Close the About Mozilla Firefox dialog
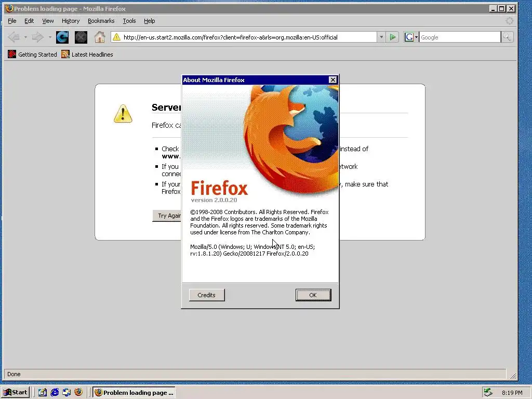 (333, 79)
